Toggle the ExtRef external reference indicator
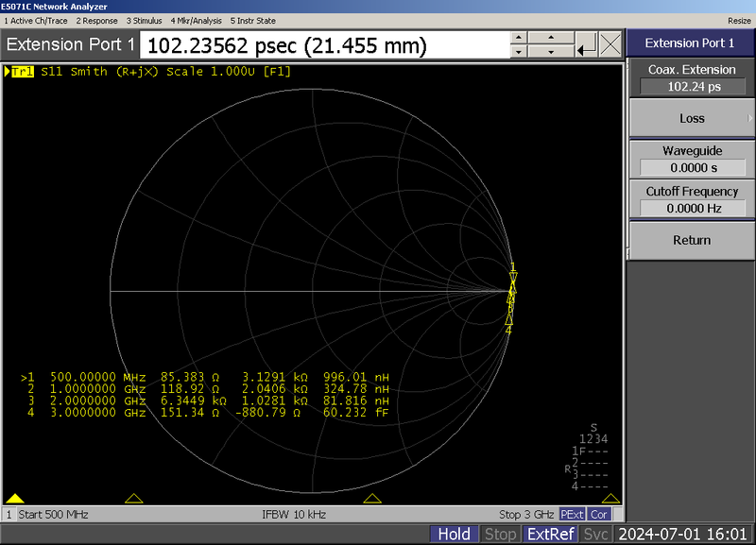This screenshot has width=756, height=545. [x=550, y=534]
